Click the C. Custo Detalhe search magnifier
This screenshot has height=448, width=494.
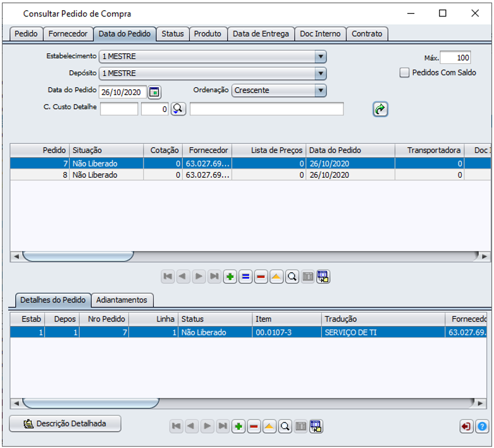(178, 109)
